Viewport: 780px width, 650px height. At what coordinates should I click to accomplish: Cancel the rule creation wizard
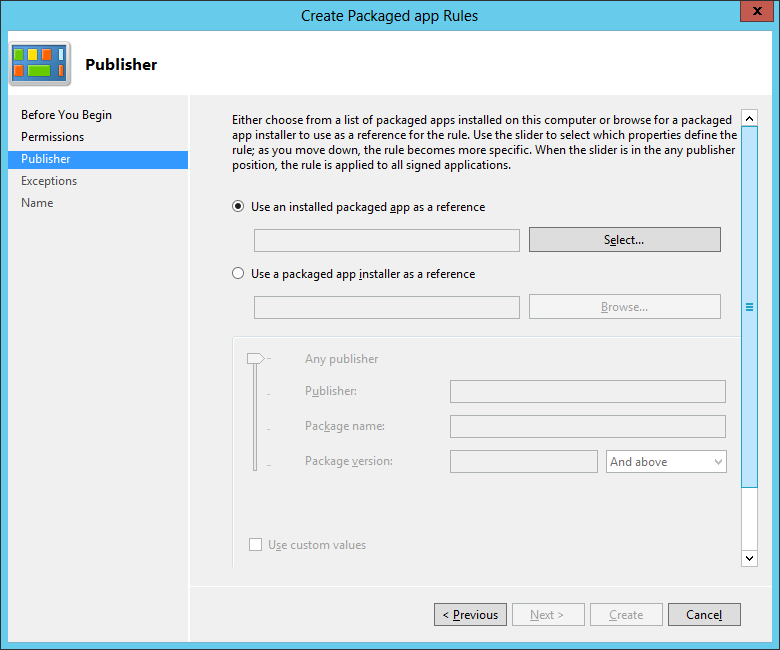point(703,615)
